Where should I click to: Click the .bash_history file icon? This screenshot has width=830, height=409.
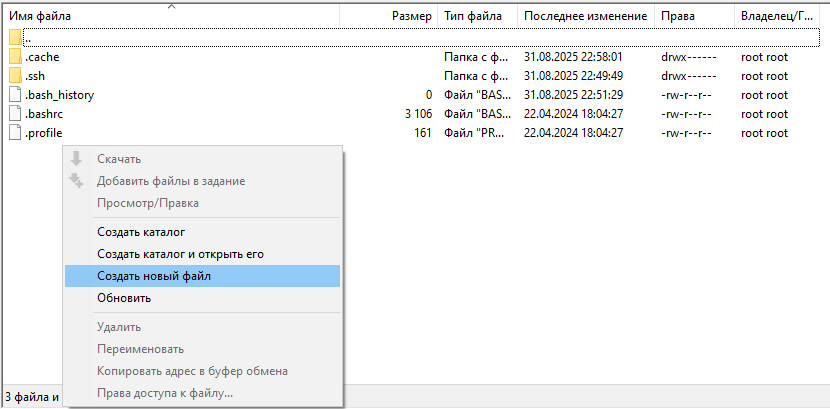tap(15, 95)
